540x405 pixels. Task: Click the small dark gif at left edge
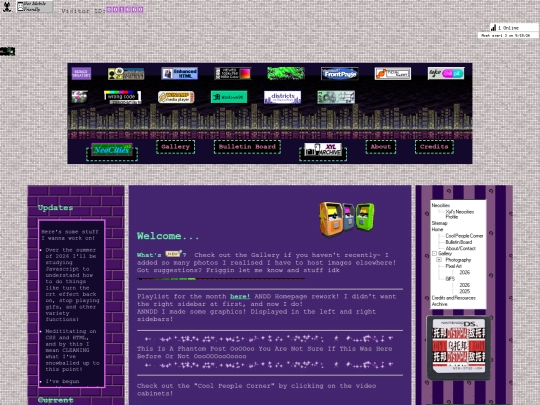tap(7, 51)
